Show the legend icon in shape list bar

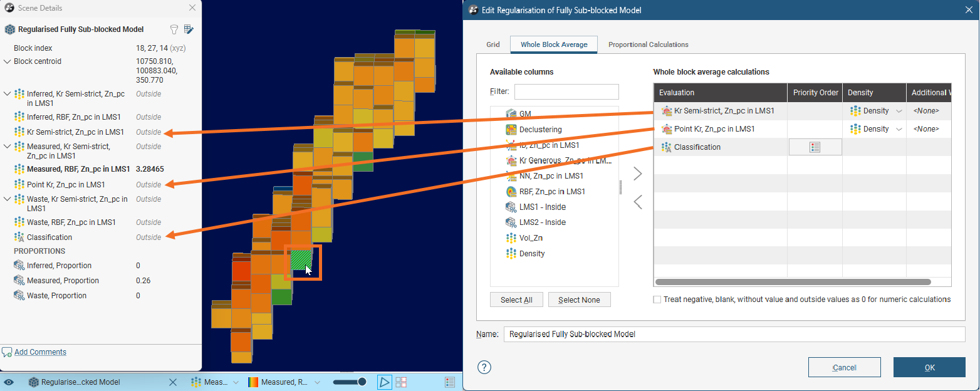[449, 382]
